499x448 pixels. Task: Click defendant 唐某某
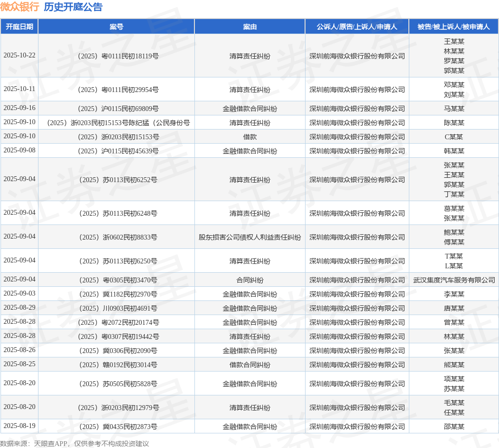pos(454,308)
